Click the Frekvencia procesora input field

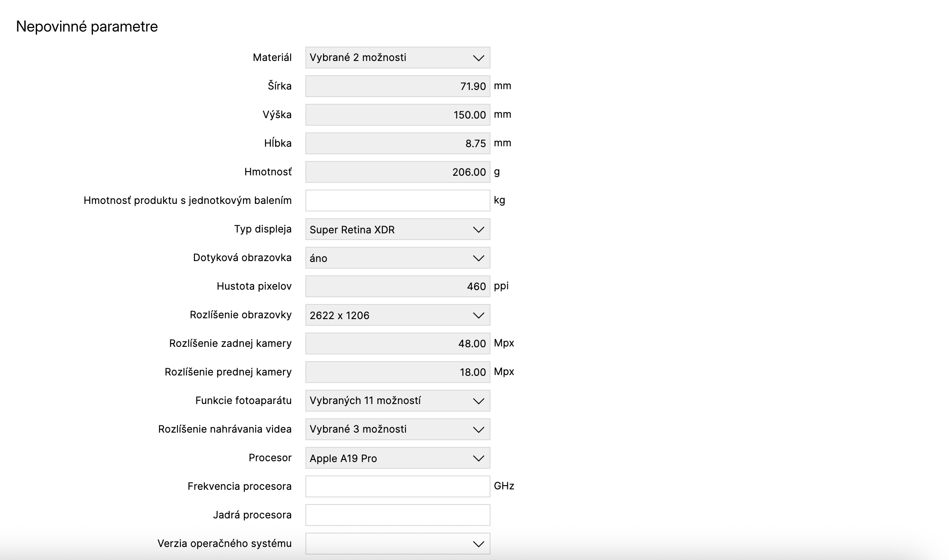(x=397, y=486)
